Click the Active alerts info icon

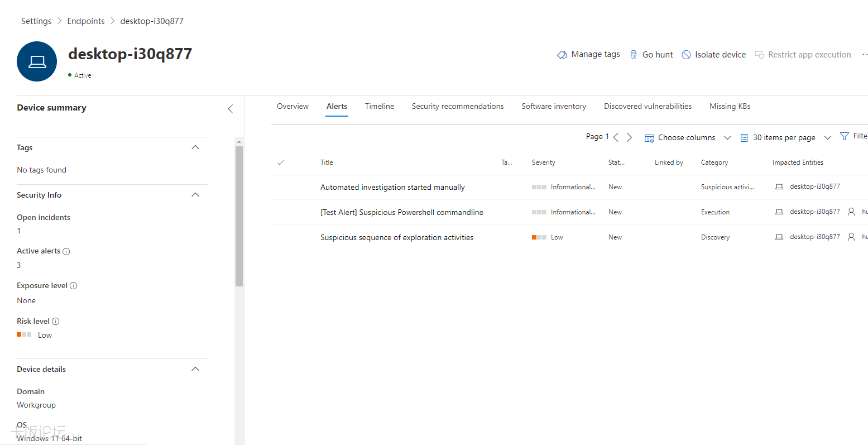pos(66,251)
